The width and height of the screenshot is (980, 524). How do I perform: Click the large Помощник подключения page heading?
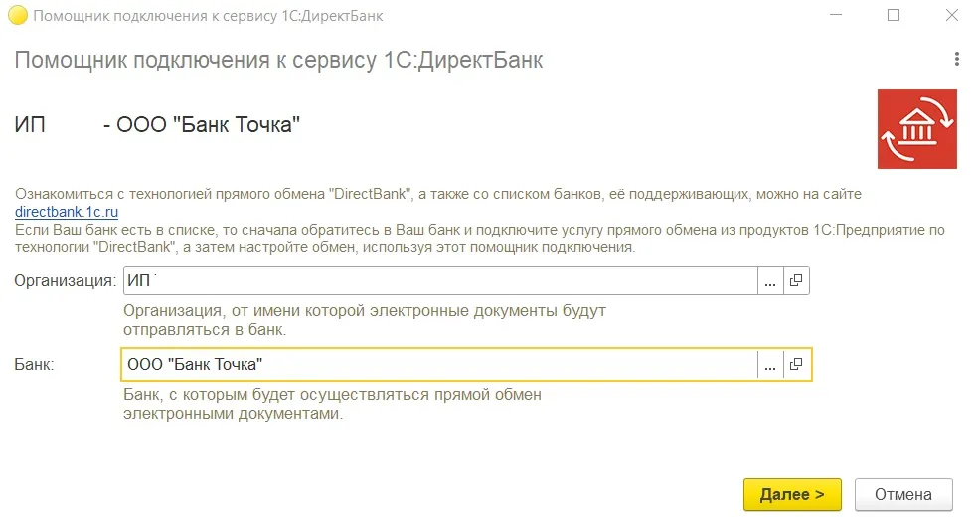click(278, 61)
